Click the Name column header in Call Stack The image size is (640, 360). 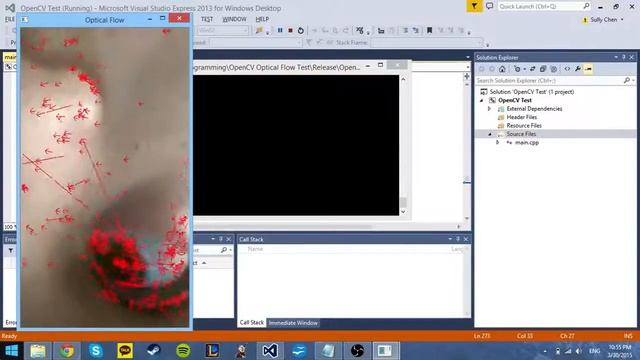255,249
